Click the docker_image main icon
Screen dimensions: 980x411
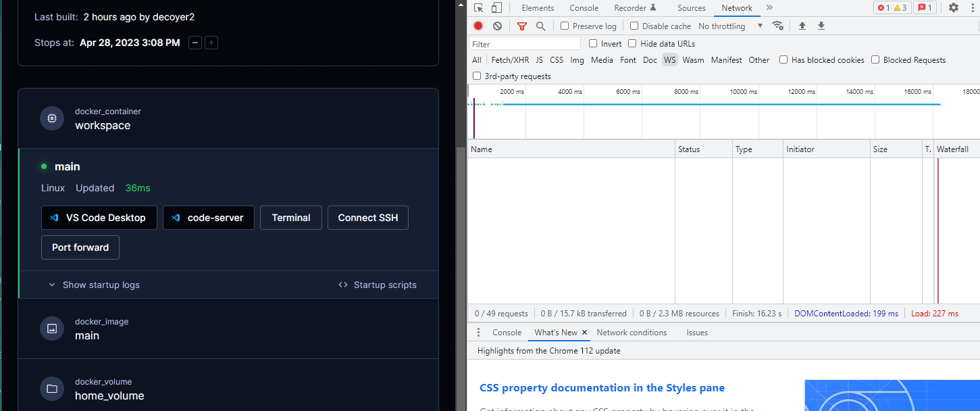tap(51, 329)
